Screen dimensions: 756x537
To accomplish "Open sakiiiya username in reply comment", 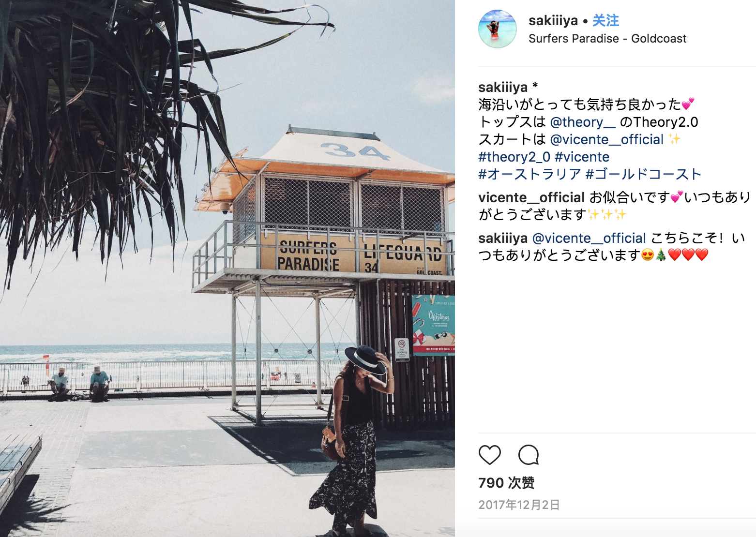I will pos(503,238).
